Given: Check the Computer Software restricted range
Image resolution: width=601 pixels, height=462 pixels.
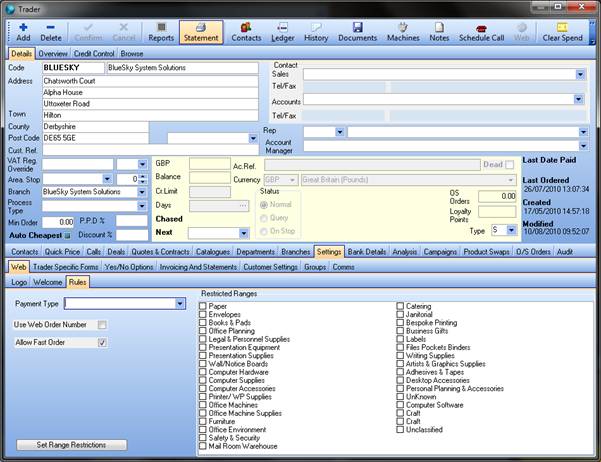Looking at the screenshot, I should [x=400, y=404].
